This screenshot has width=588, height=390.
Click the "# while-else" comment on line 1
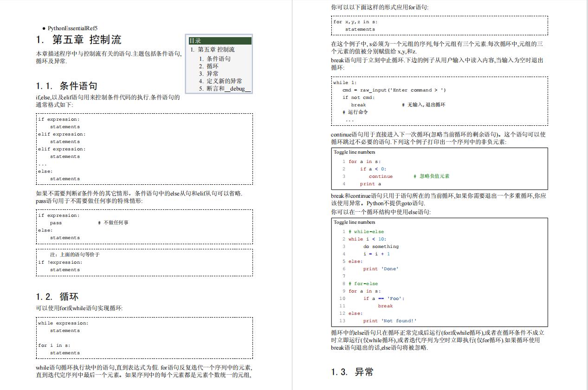(367, 231)
